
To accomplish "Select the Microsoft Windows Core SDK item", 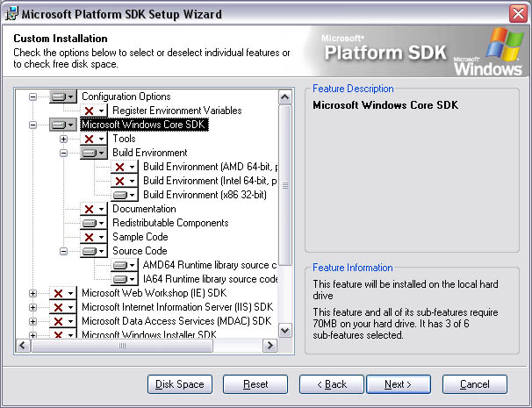I will (144, 125).
